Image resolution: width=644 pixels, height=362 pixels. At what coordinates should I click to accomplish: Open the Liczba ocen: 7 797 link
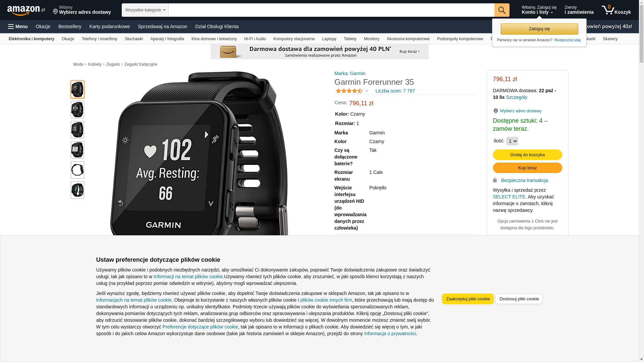(395, 91)
